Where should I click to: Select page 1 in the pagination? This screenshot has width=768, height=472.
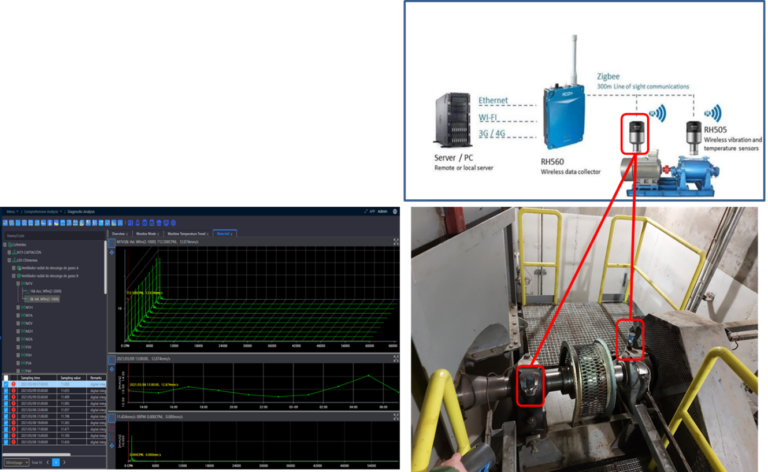(56, 462)
